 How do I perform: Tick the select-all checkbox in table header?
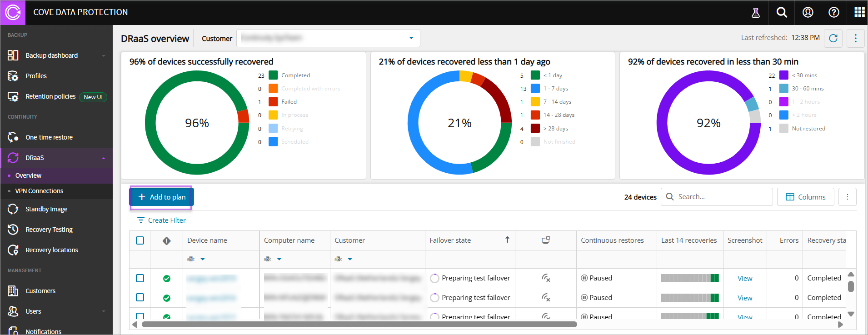pyautogui.click(x=140, y=240)
